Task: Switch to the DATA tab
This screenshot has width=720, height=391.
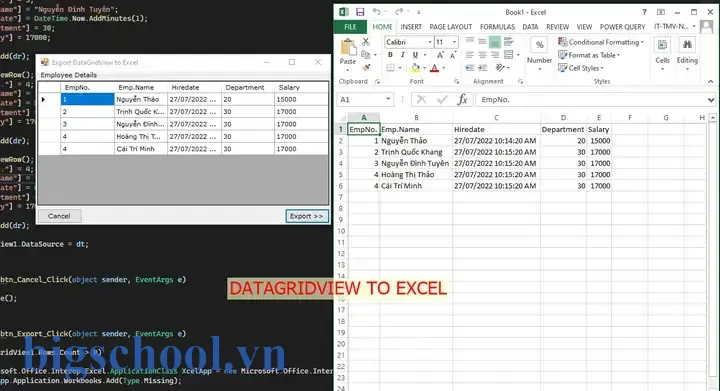Action: 530,27
